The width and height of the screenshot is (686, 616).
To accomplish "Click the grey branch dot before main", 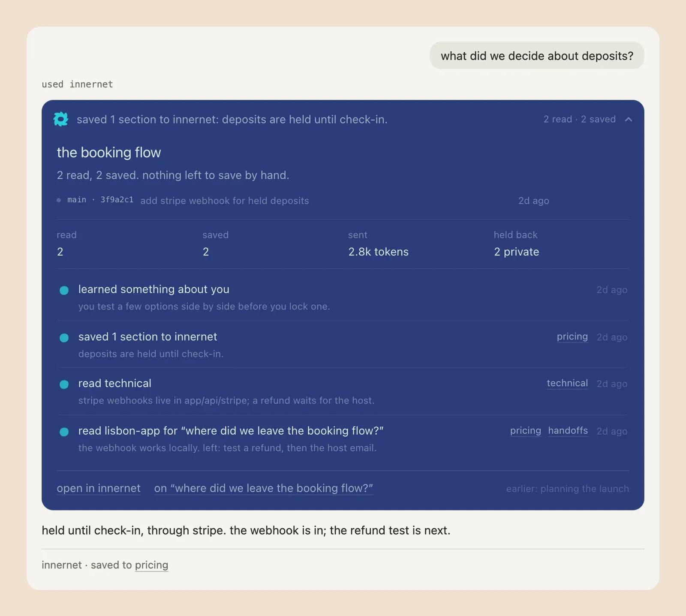I will (59, 200).
